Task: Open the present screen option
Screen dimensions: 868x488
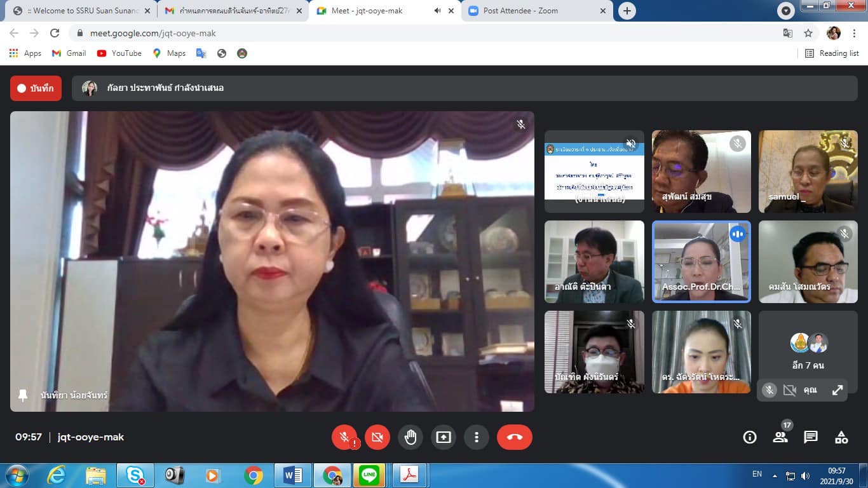Action: [x=444, y=437]
